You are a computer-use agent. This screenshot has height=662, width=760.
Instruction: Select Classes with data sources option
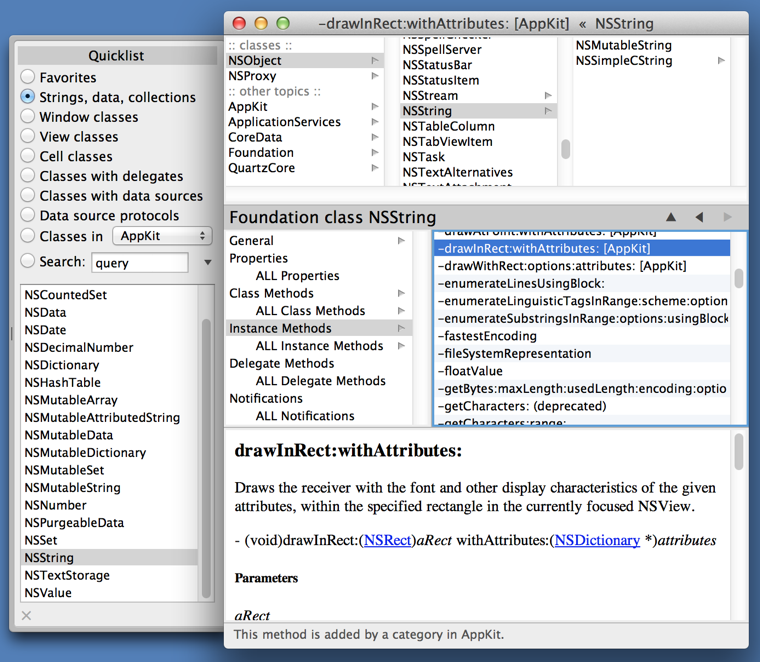tap(28, 195)
